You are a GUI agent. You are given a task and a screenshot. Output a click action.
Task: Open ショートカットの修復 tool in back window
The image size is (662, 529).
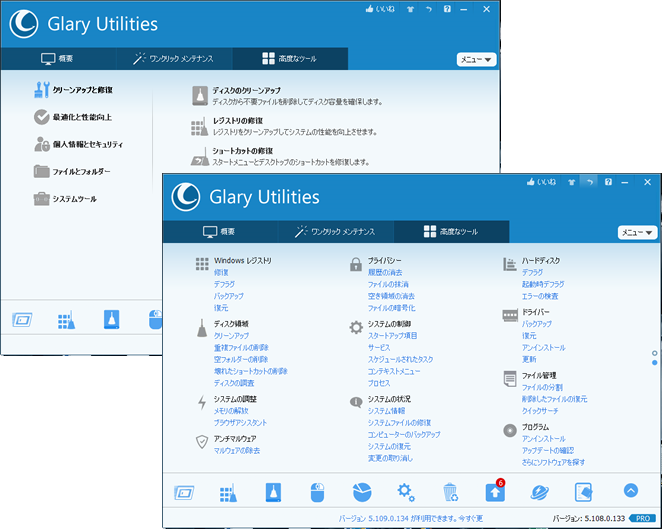(x=280, y=156)
